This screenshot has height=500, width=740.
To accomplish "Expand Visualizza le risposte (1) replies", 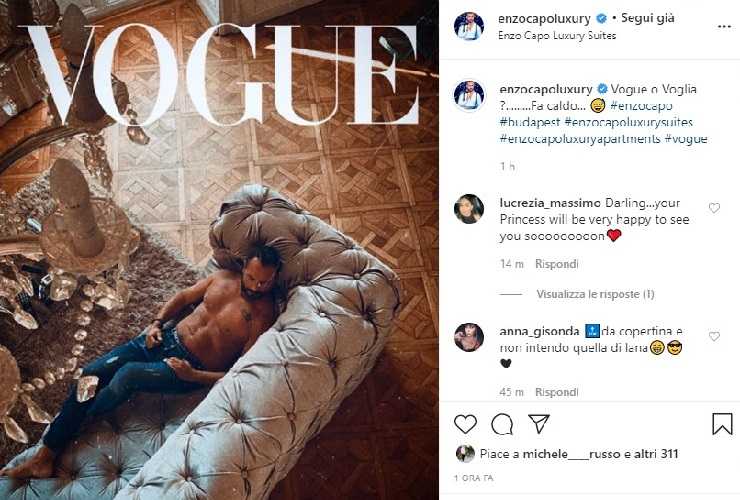I will point(595,294).
